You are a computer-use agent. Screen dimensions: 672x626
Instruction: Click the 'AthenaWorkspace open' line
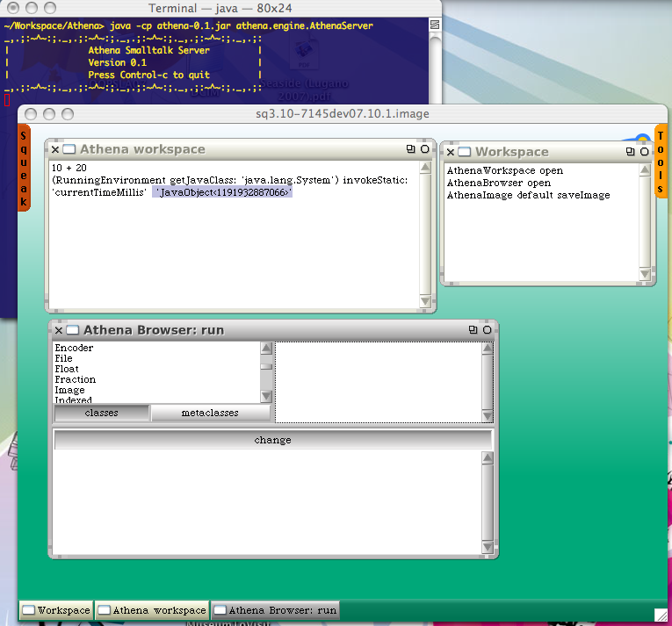pos(505,170)
